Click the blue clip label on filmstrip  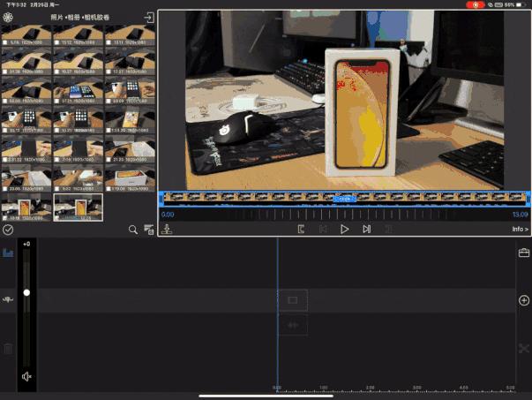344,200
